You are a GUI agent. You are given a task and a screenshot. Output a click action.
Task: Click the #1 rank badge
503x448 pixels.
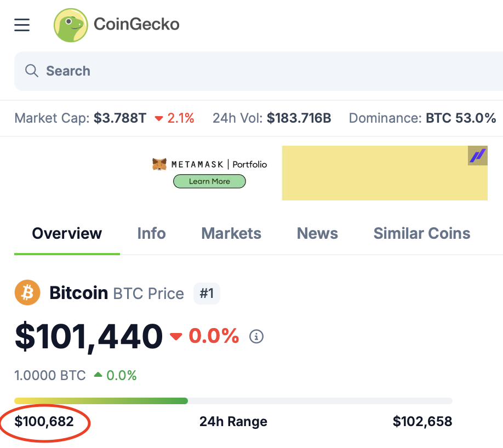point(207,293)
